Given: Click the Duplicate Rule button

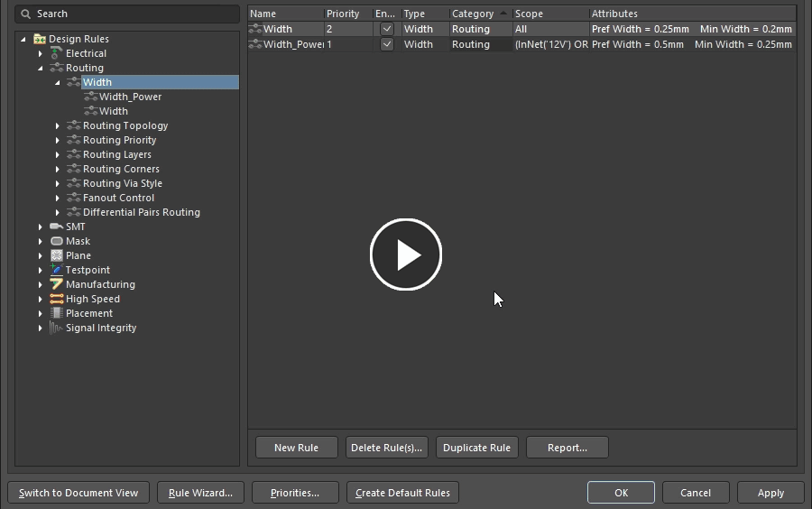Looking at the screenshot, I should point(477,448).
